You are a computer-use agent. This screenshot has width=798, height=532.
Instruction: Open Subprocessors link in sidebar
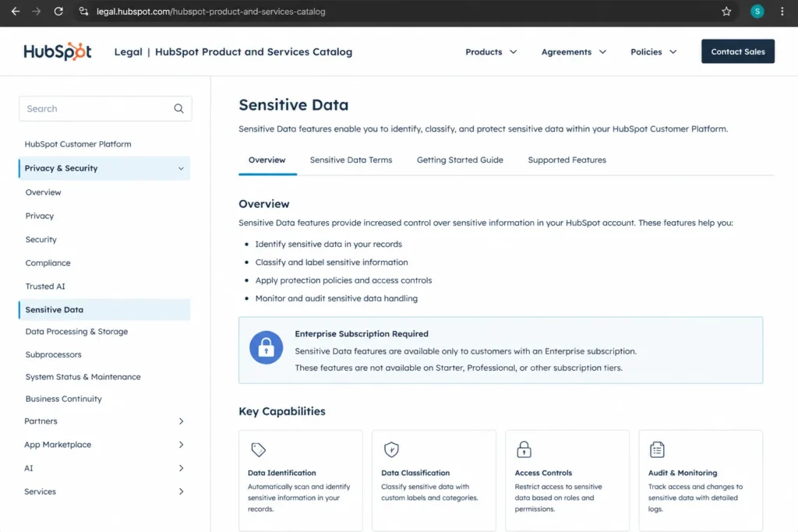click(x=54, y=354)
